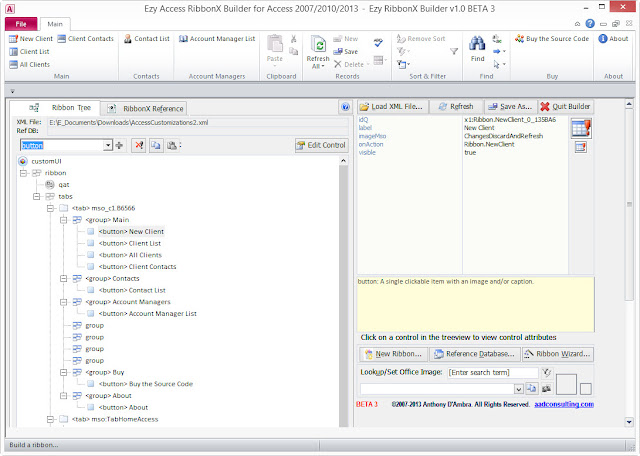Click the small empty checkbox beside image preview
Viewport: 640px width, 456px height.
[586, 389]
